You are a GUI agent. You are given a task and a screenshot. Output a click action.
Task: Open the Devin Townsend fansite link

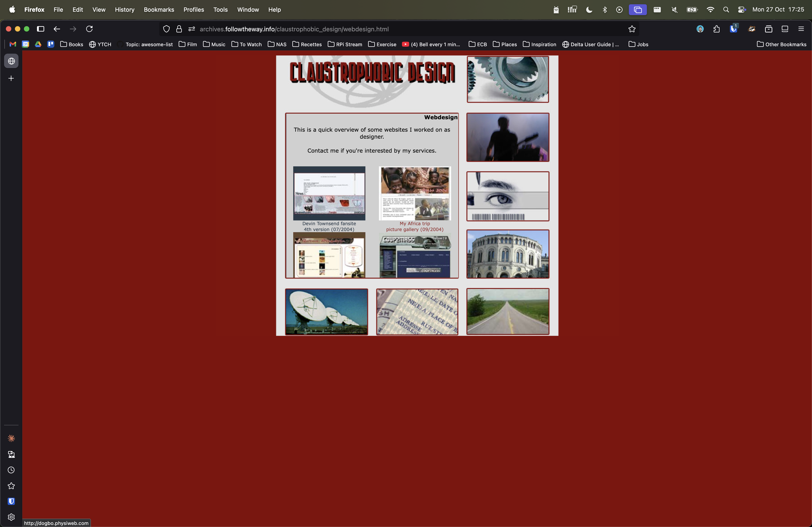tap(329, 224)
